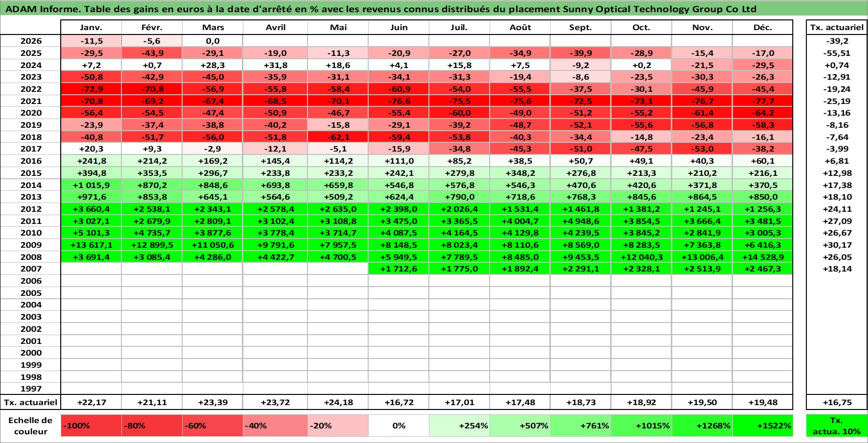The height and width of the screenshot is (443, 868).
Task: Click the cell showing +31,8
Action: (275, 65)
